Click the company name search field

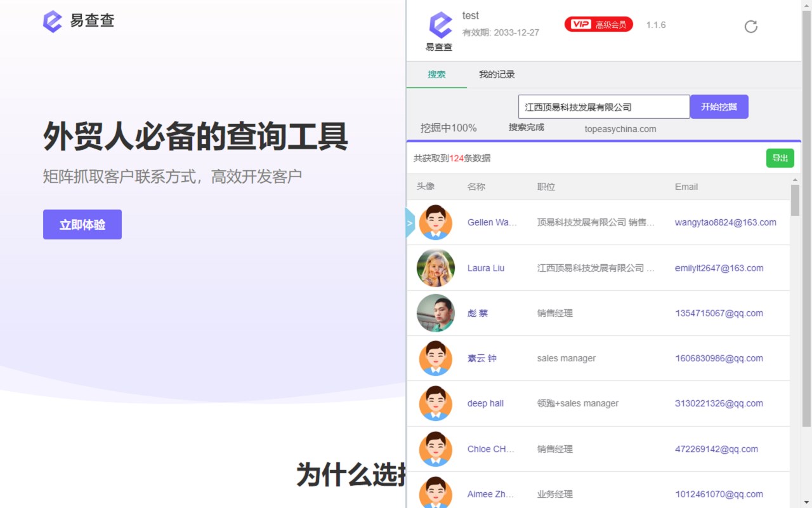(604, 107)
